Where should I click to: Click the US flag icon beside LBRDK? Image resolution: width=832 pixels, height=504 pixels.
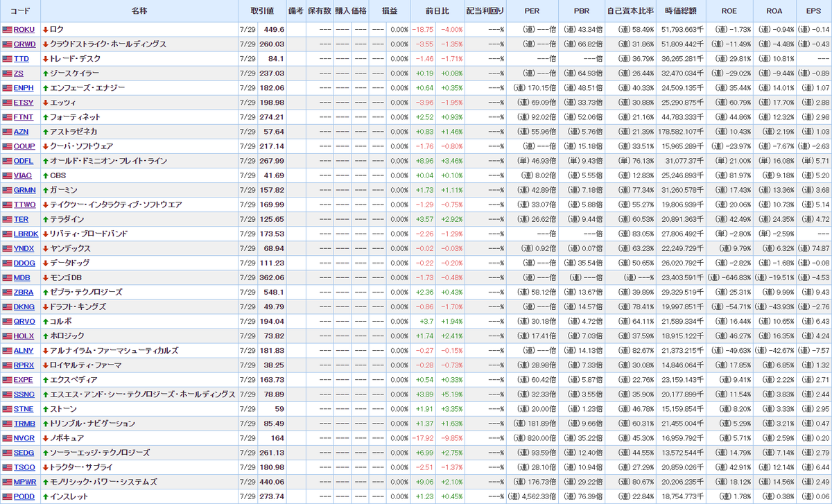(7, 234)
